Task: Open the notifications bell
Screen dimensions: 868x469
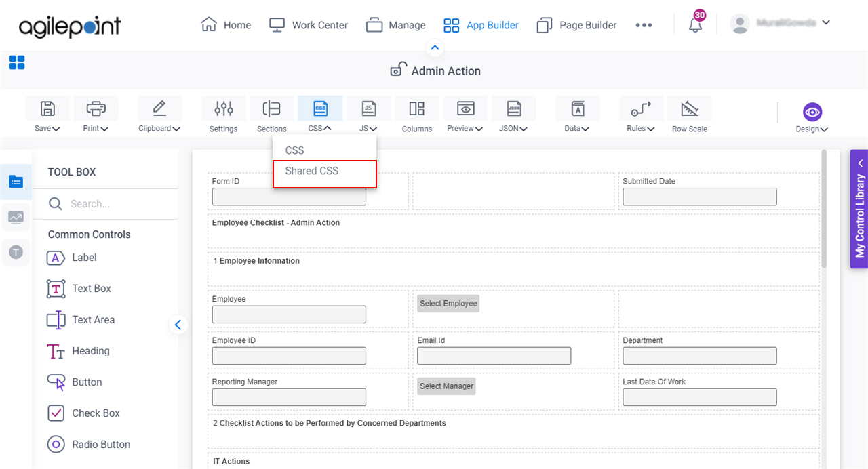Action: pyautogui.click(x=695, y=25)
